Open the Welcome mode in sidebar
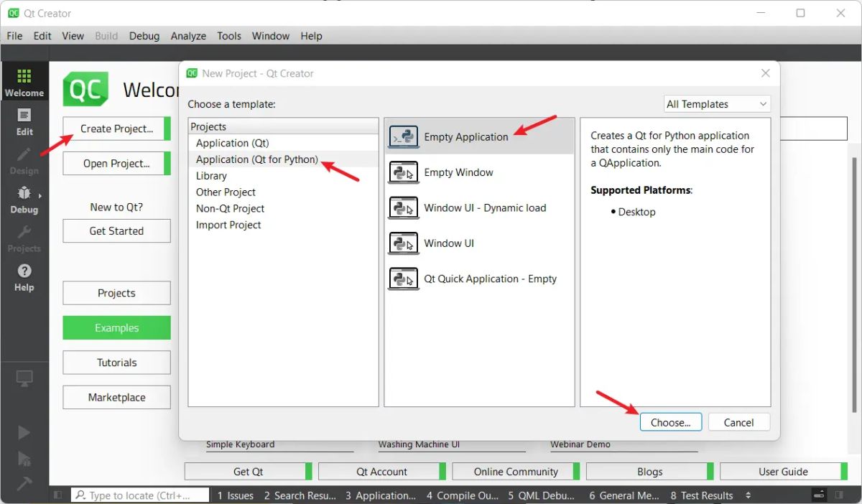Viewport: 862px width, 504px height. click(24, 83)
